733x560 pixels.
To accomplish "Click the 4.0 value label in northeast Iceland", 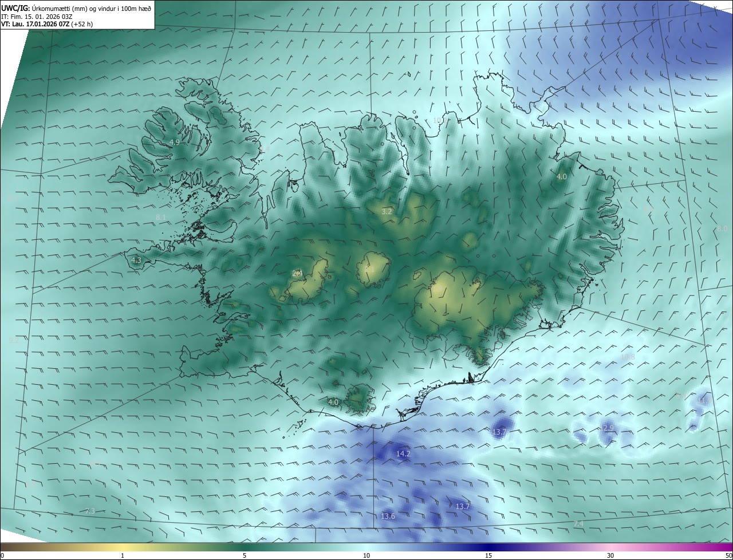I will point(562,177).
